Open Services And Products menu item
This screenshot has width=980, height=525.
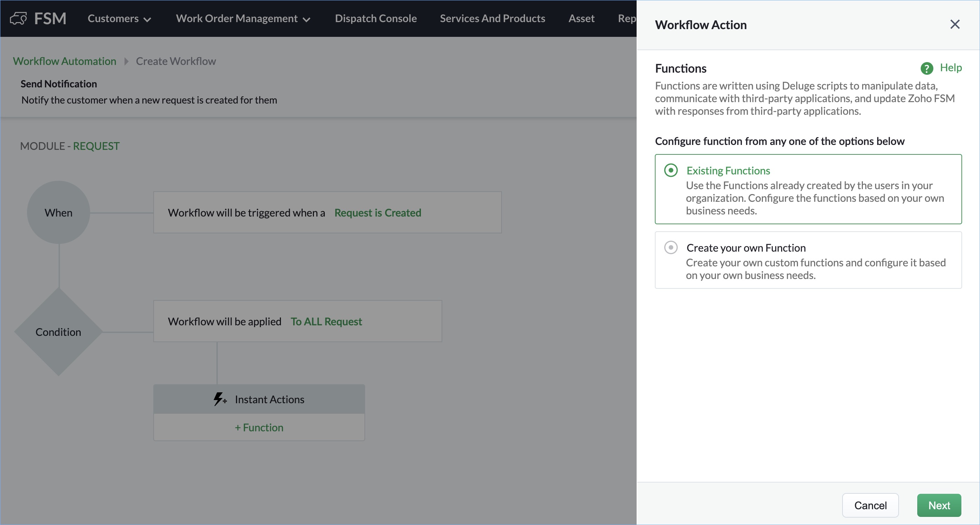[492, 19]
